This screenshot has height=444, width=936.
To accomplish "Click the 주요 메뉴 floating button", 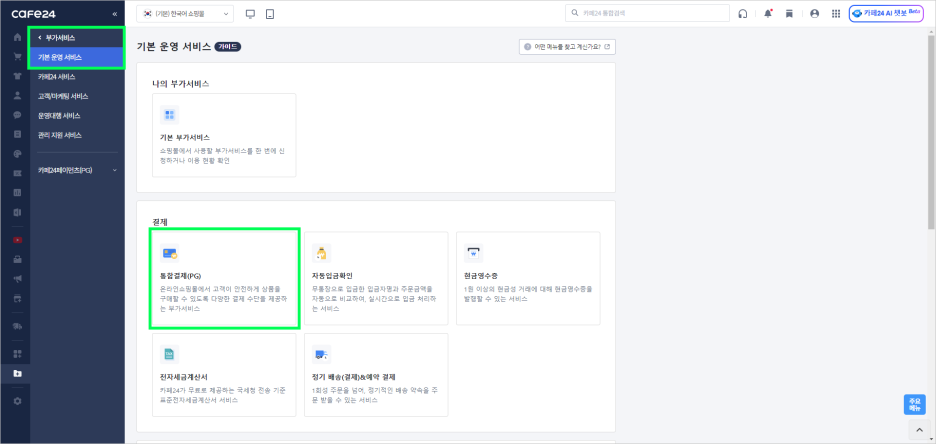I will point(915,404).
